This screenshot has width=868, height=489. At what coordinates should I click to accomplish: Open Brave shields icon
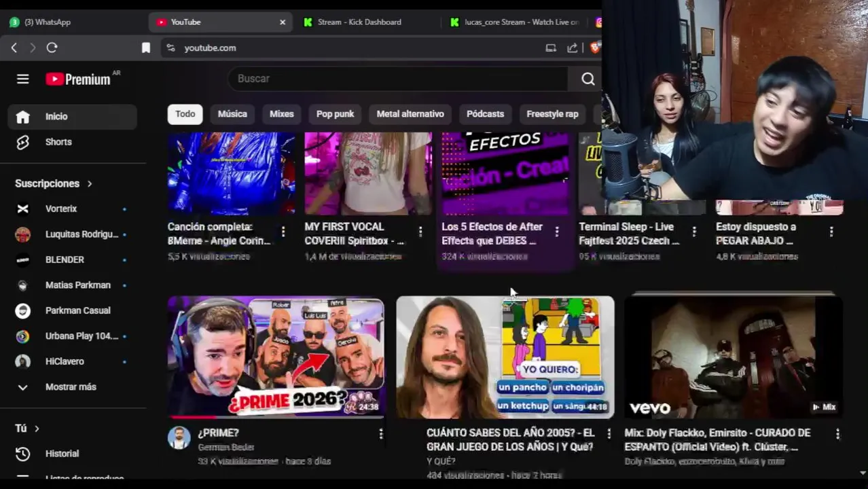pyautogui.click(x=595, y=48)
